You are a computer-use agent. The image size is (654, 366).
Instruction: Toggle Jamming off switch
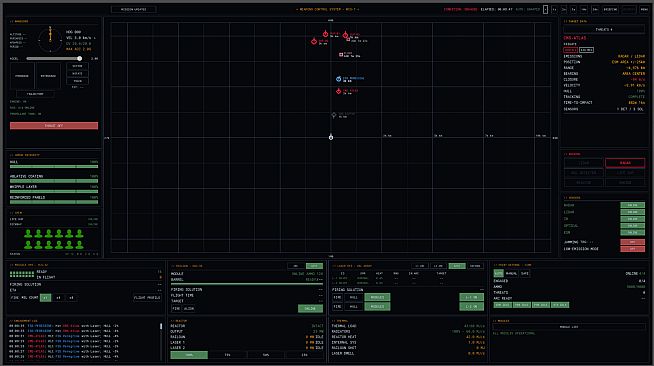pyautogui.click(x=632, y=242)
